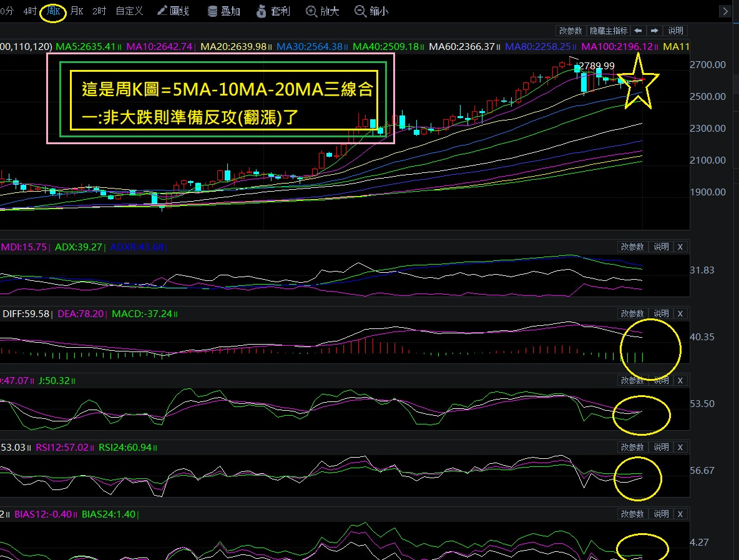Switch to the 月K monthly tab
The width and height of the screenshot is (739, 560).
[x=76, y=11]
